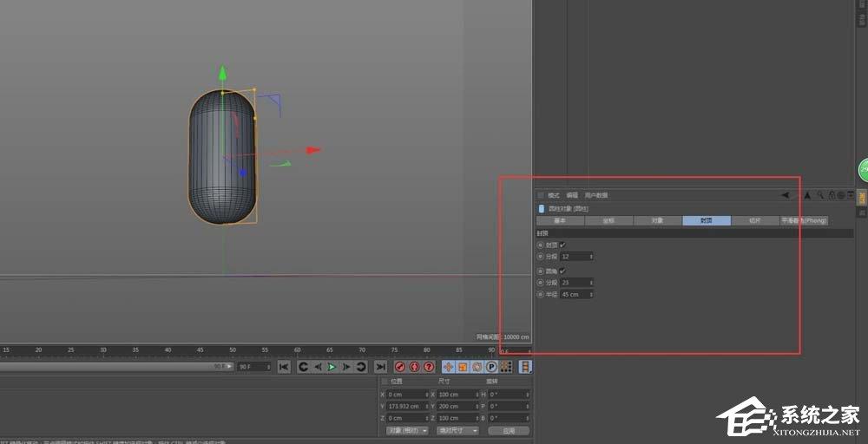Play the animation forwards

tap(332, 367)
